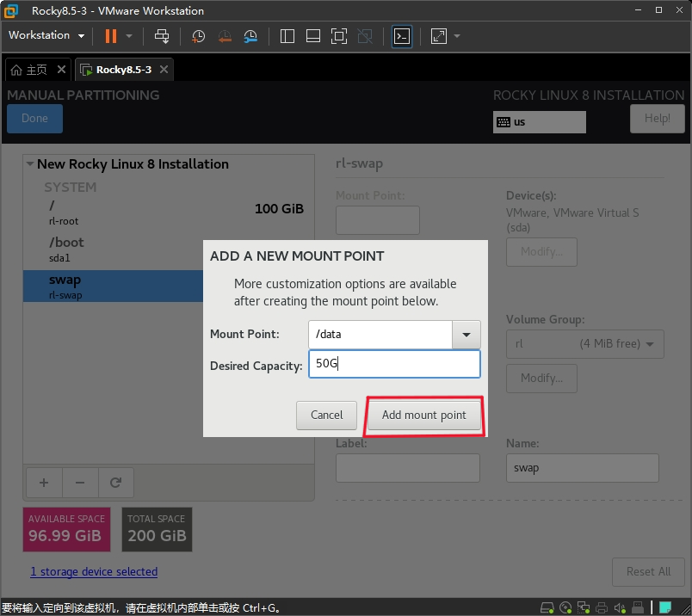Screen dimensions: 692x616
Task: Select the / rl-root partition row
Action: pyautogui.click(x=169, y=213)
